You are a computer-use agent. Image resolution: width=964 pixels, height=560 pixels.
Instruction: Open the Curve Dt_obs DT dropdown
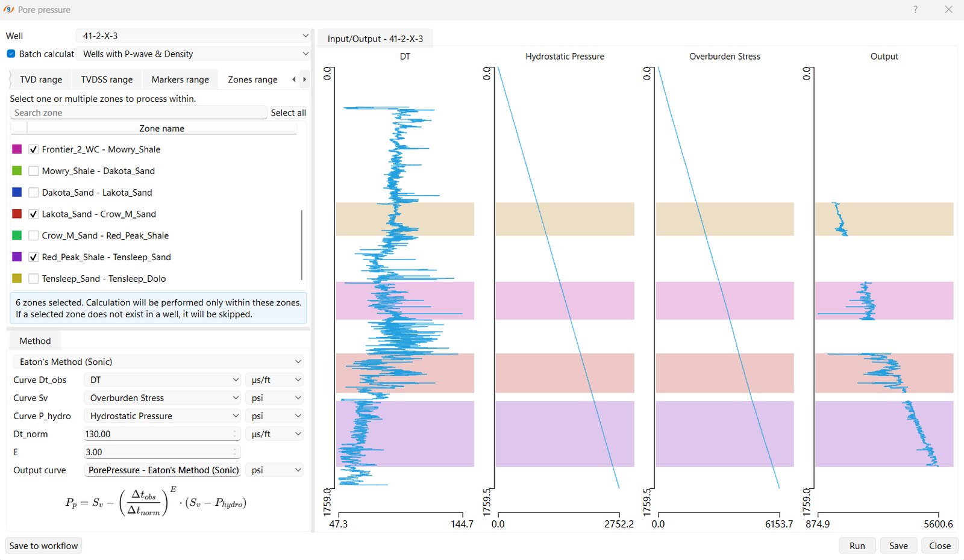(162, 380)
